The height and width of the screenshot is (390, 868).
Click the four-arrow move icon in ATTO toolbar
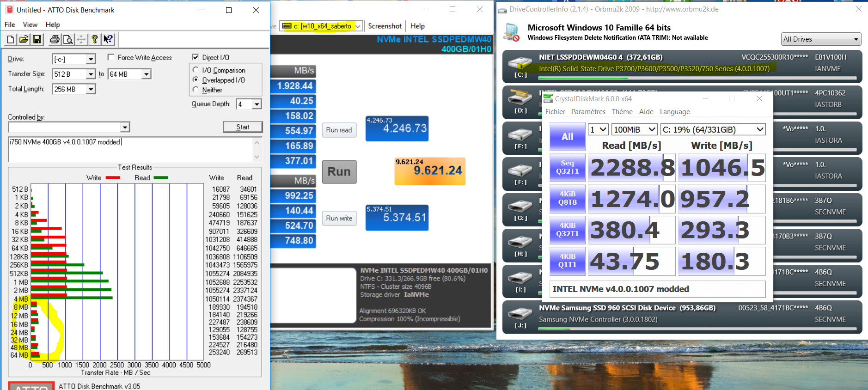[81, 40]
